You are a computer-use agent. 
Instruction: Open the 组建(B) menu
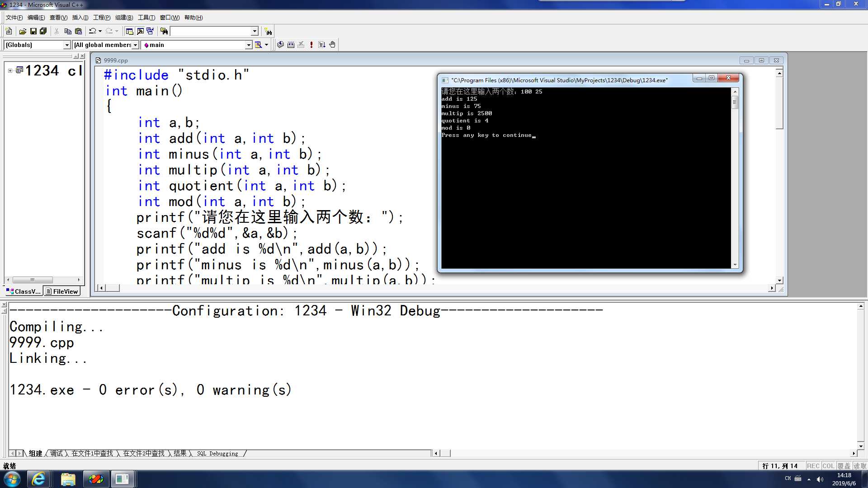[124, 18]
